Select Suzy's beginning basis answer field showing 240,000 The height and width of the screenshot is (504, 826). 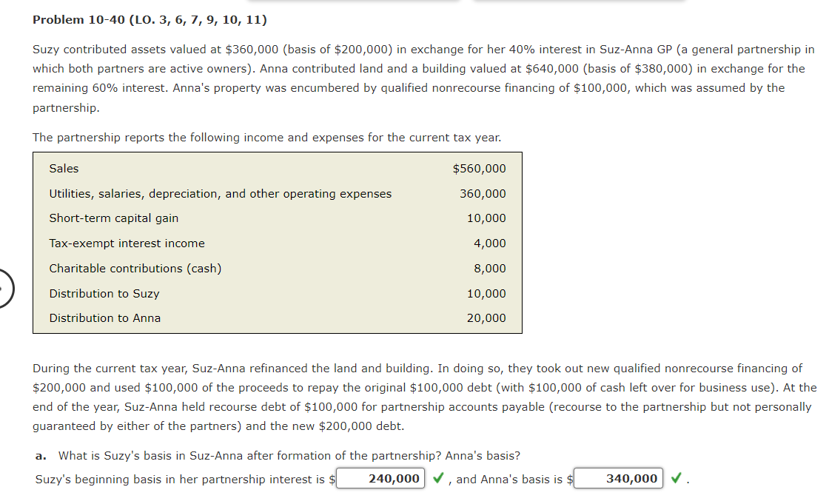click(x=380, y=478)
